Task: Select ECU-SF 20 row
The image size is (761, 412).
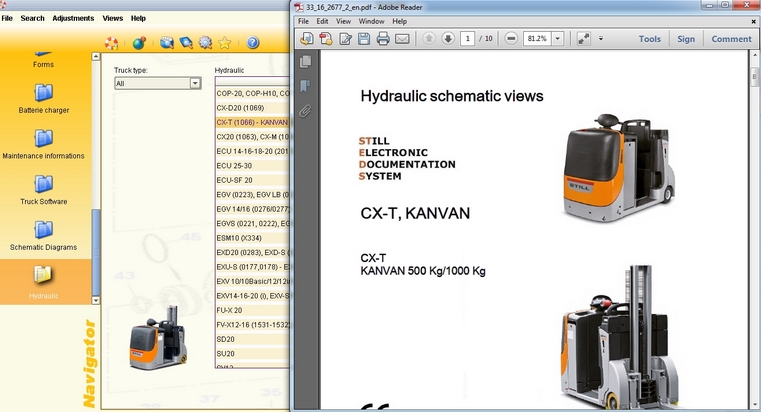Action: pyautogui.click(x=252, y=180)
